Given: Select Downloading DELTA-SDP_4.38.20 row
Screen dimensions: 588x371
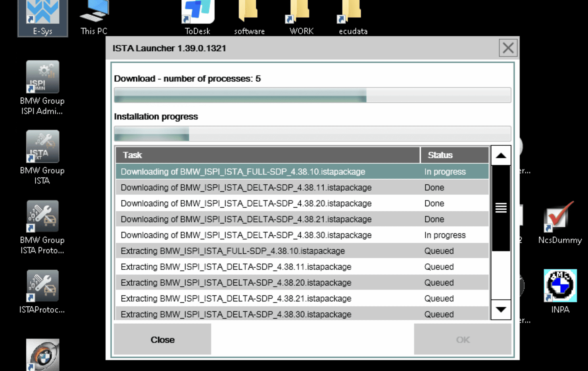Looking at the screenshot, I should pyautogui.click(x=302, y=203).
